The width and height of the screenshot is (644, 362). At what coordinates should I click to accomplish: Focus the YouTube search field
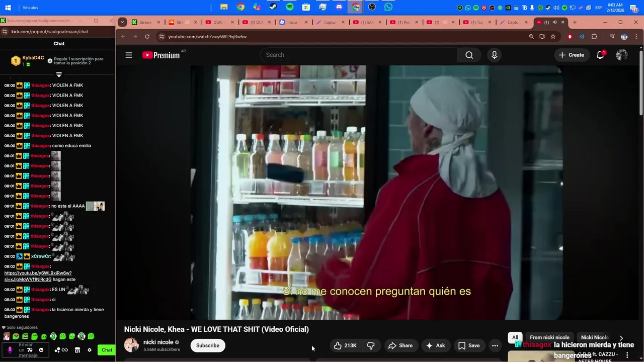pyautogui.click(x=359, y=55)
